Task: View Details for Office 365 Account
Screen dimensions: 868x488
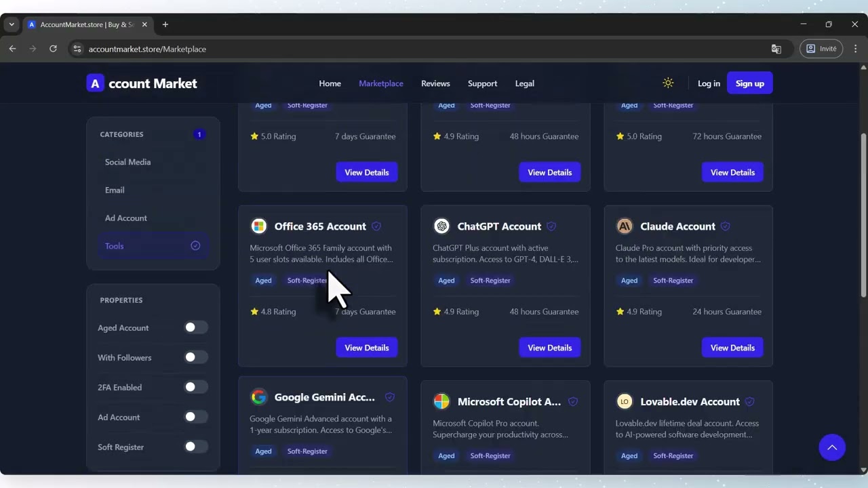Action: (x=367, y=348)
